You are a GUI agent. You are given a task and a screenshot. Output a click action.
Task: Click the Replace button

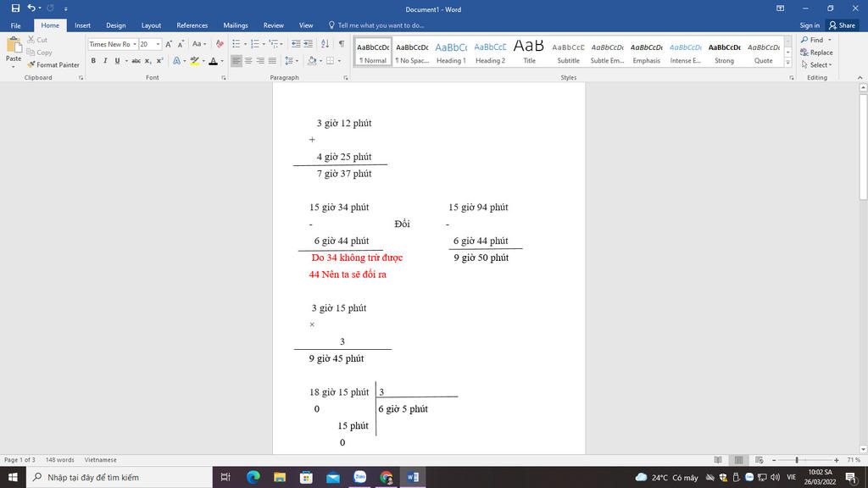click(x=816, y=52)
